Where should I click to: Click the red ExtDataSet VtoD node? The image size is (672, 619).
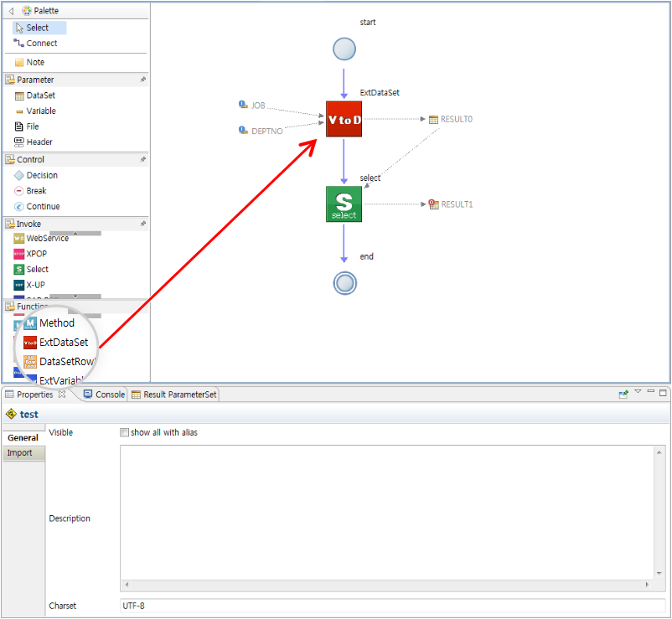[x=344, y=119]
